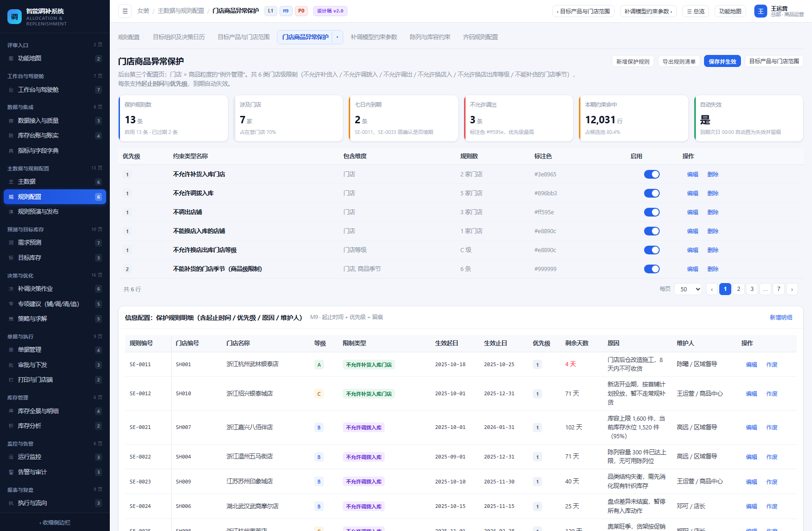Collapse the sidebar via 收缩侧边栏
The image size is (812, 531).
coord(55,522)
